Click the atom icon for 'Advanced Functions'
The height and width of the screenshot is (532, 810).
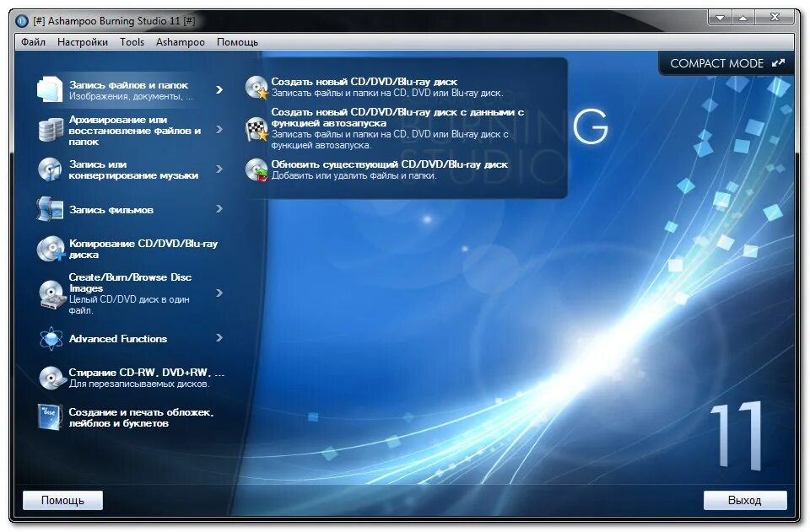tap(51, 338)
